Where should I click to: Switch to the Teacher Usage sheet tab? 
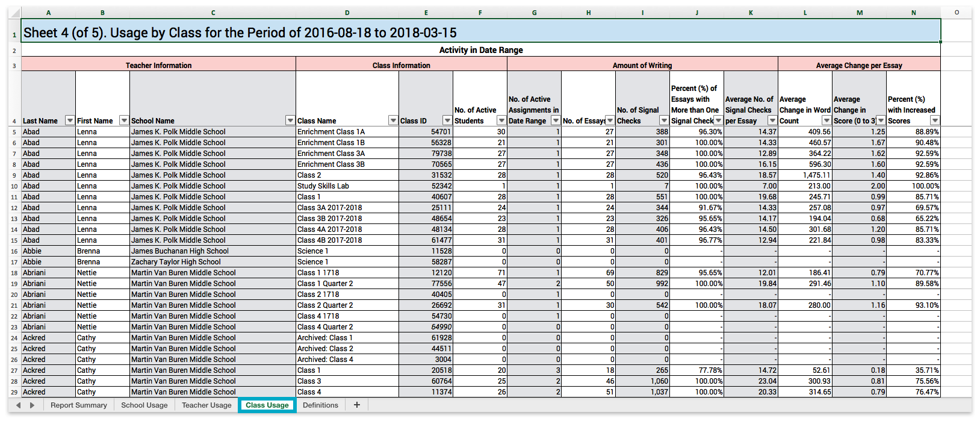tap(206, 405)
